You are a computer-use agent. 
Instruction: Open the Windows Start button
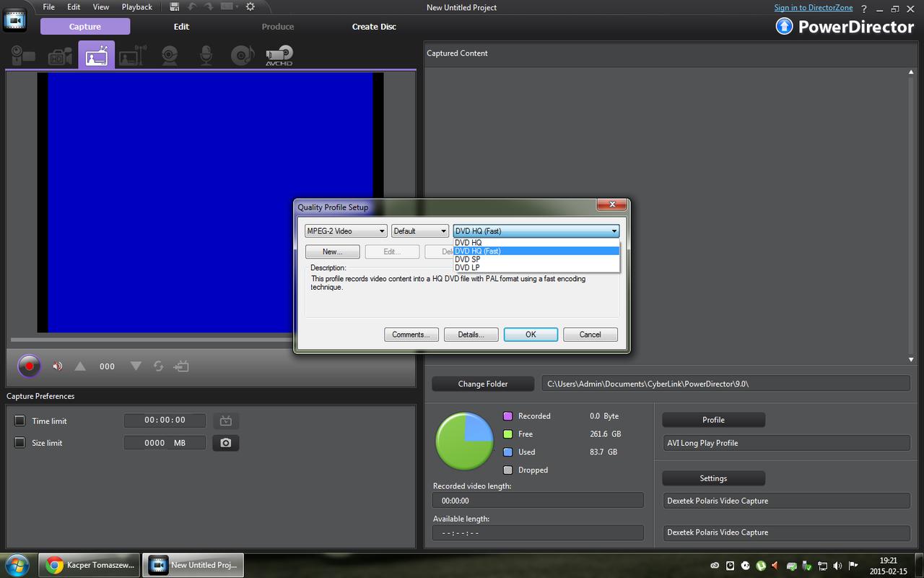point(16,564)
